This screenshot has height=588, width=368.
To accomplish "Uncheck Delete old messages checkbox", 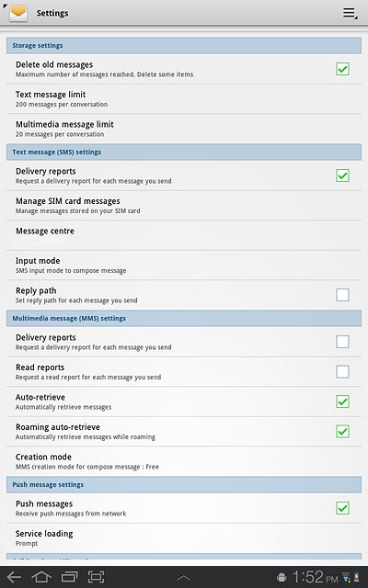I will coord(342,69).
